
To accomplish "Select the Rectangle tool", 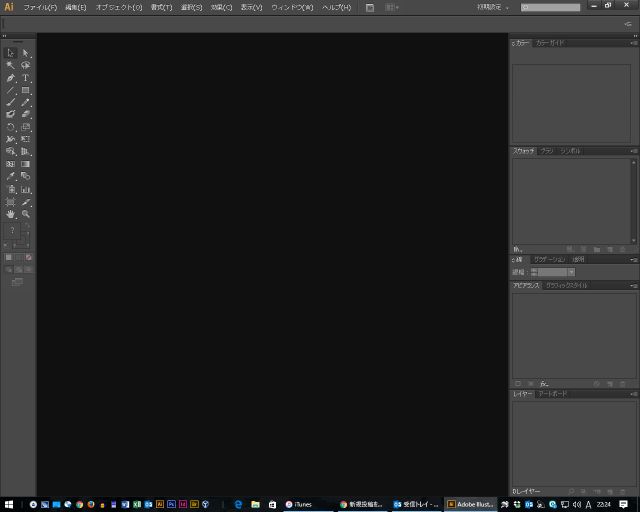I will click(x=26, y=90).
